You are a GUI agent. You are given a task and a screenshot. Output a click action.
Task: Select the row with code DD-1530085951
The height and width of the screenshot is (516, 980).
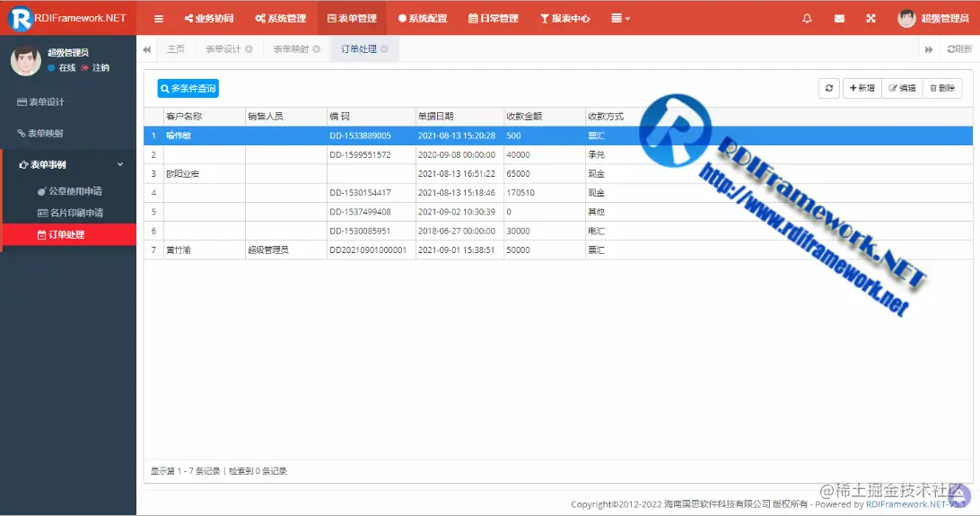(x=558, y=231)
